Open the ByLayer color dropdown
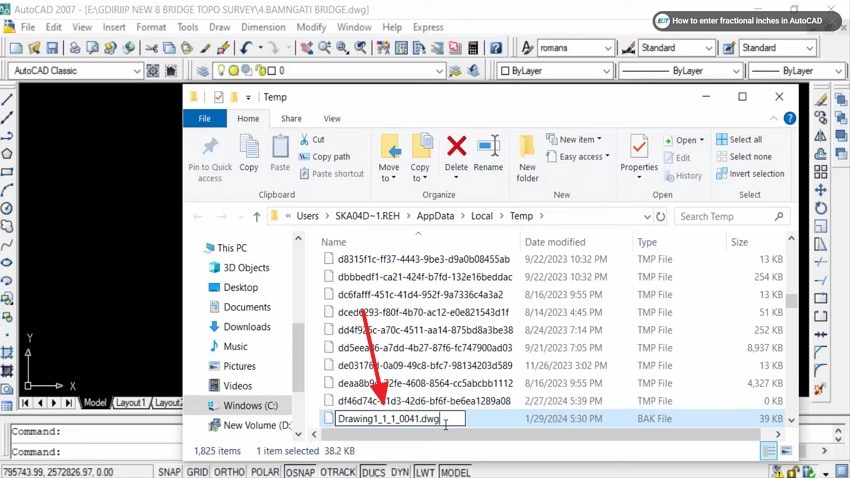Image resolution: width=850 pixels, height=478 pixels. tap(606, 71)
